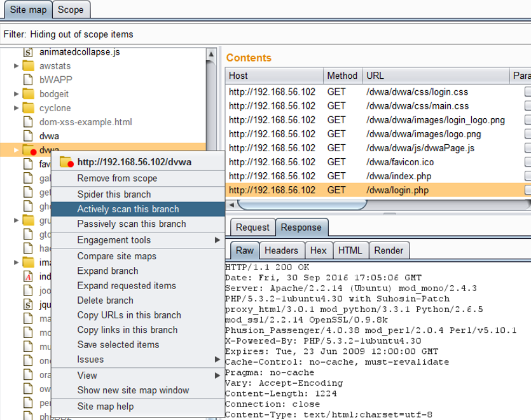Toggle Params checkbox in the main.css row
Screen dimensions: 531x420
tap(528, 106)
